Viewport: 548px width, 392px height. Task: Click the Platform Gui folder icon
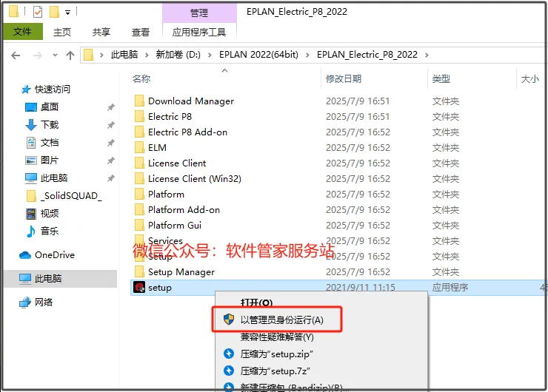coord(139,225)
